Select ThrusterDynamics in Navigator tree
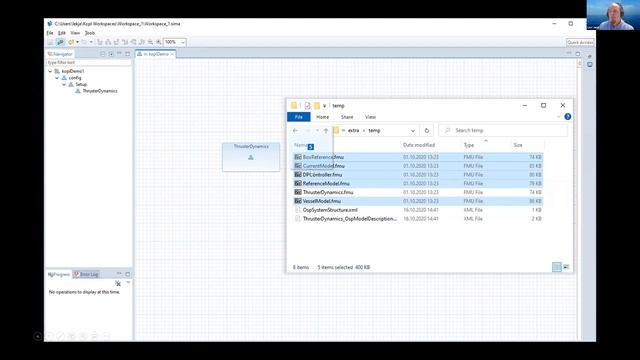Viewport: 640px width, 360px height. click(x=100, y=91)
